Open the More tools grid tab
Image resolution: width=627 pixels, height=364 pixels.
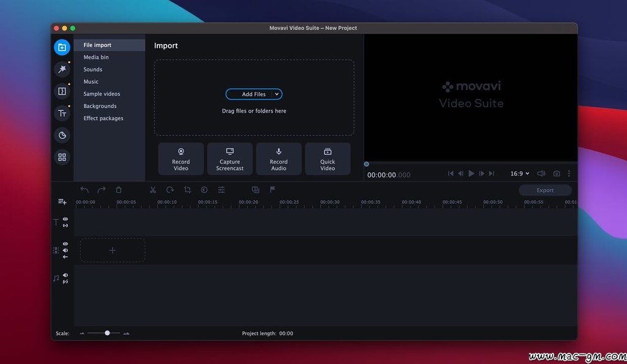(x=62, y=157)
